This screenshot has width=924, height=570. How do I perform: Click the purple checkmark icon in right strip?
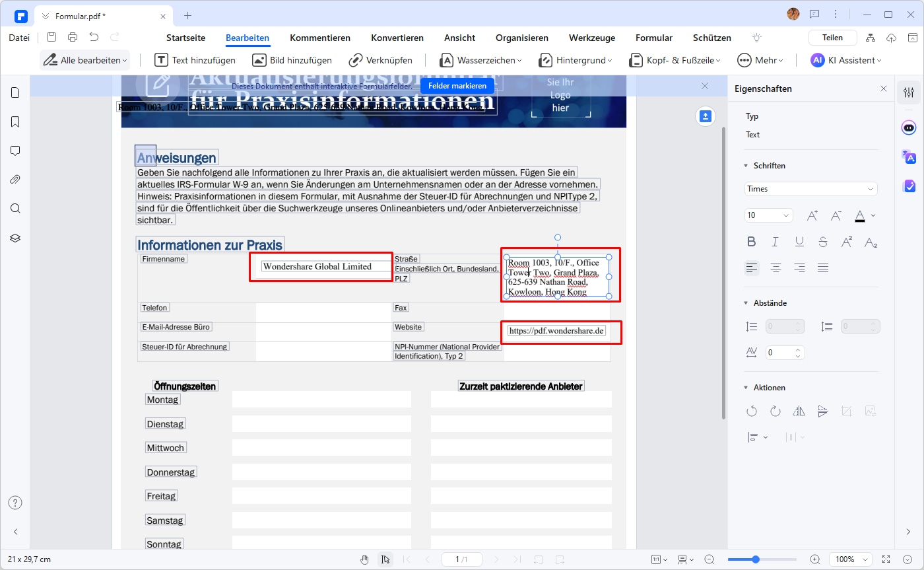click(x=909, y=186)
